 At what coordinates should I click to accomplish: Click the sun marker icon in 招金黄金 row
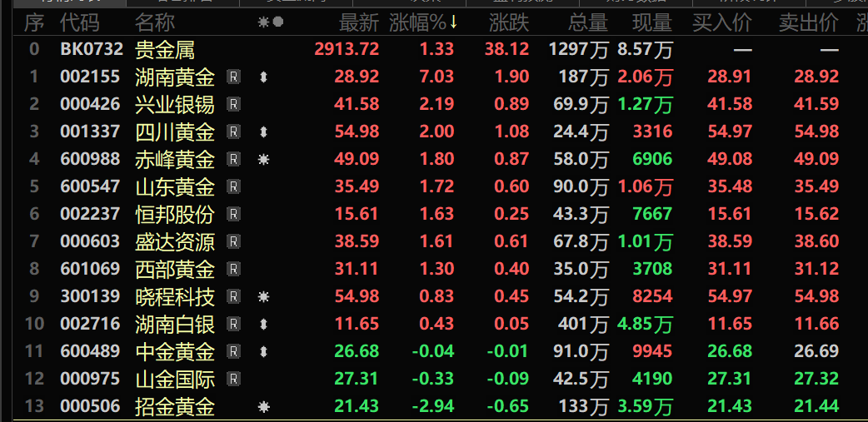tap(263, 408)
